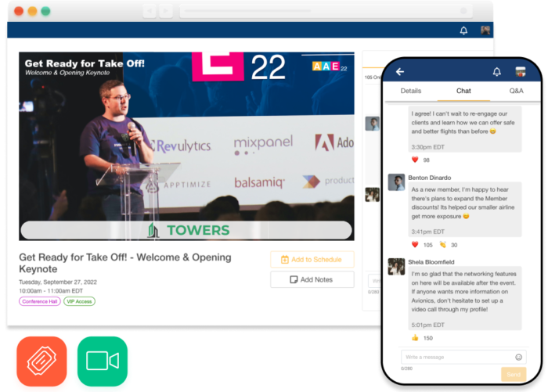Click the Tuesday, September 27, 2022 date
Viewport: 548px width, 392px height.
(58, 282)
